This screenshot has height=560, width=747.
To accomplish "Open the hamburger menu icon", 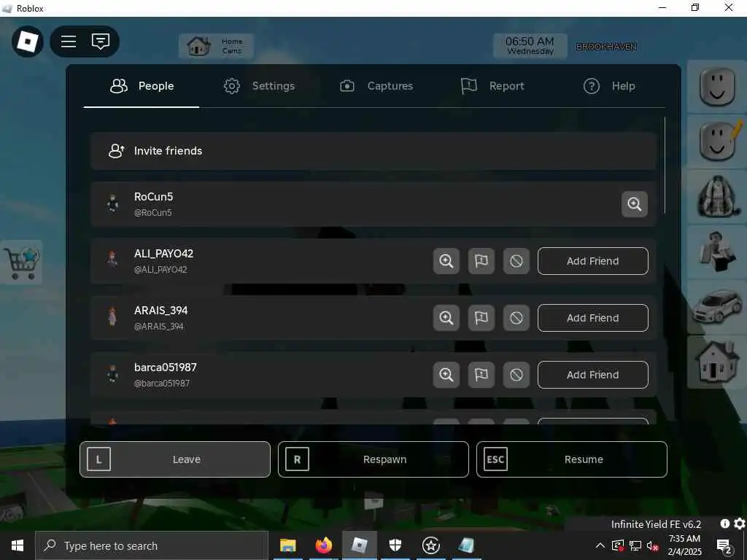I will (69, 42).
